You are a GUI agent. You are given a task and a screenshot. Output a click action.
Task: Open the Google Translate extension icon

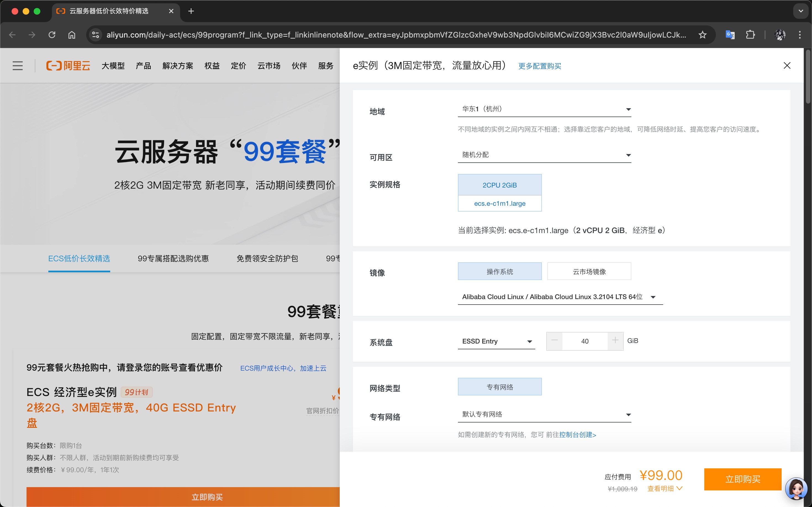click(730, 35)
